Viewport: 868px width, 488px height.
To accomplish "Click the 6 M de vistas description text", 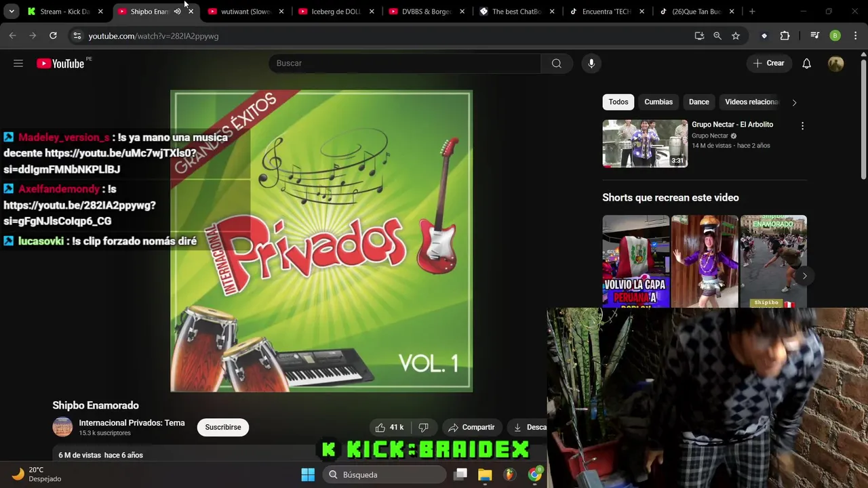I will 101,455.
